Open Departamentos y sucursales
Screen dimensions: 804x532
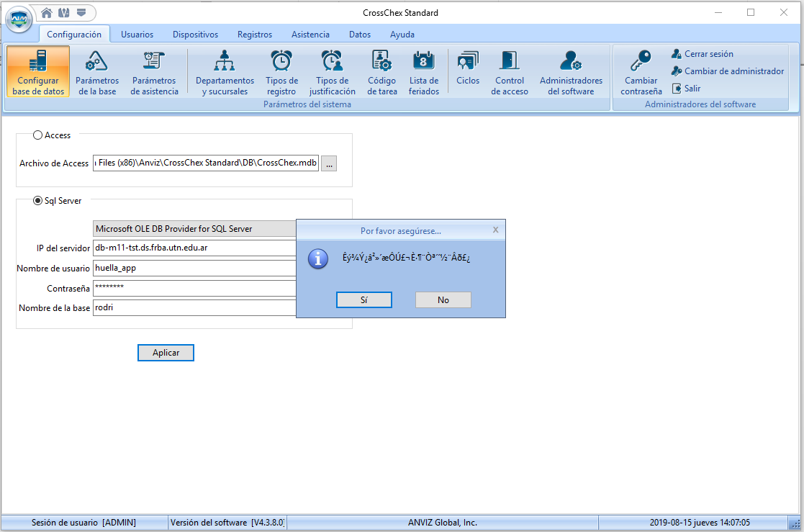225,71
